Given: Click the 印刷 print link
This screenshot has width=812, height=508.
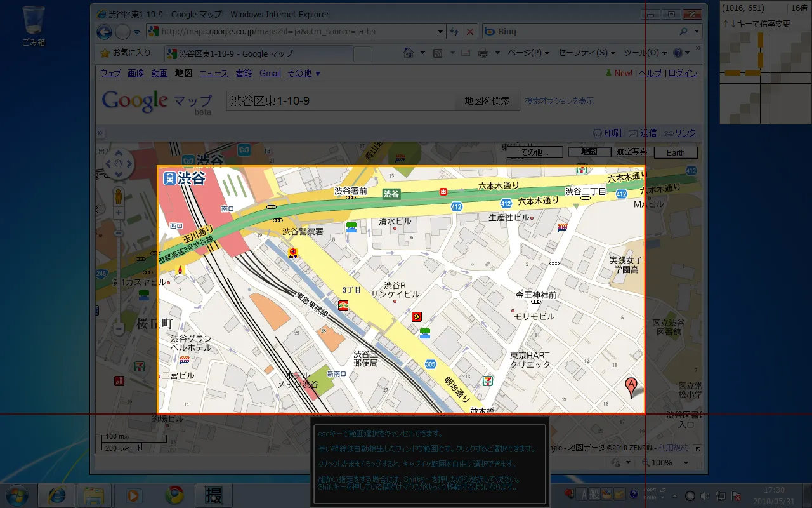Looking at the screenshot, I should [613, 133].
